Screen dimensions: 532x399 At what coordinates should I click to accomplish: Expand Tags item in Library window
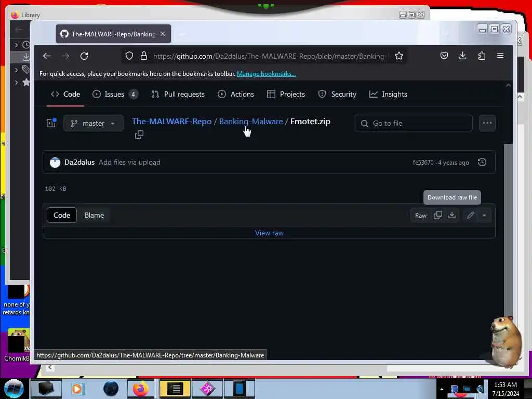16,70
